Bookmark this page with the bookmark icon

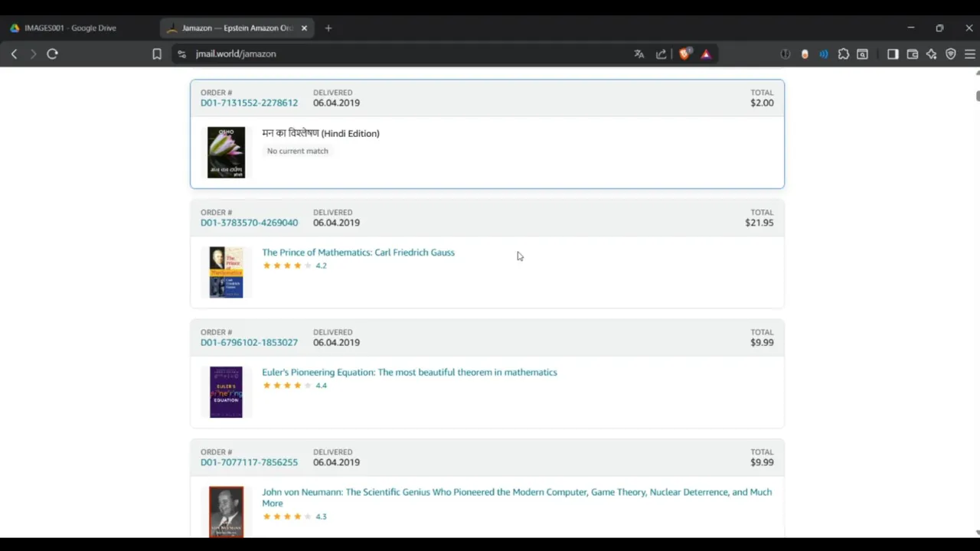coord(157,54)
